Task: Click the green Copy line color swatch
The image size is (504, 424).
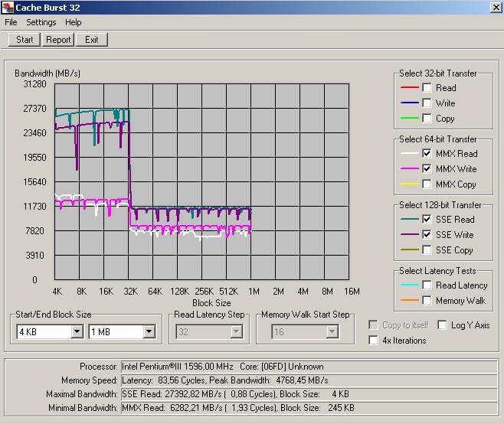Action: 410,118
